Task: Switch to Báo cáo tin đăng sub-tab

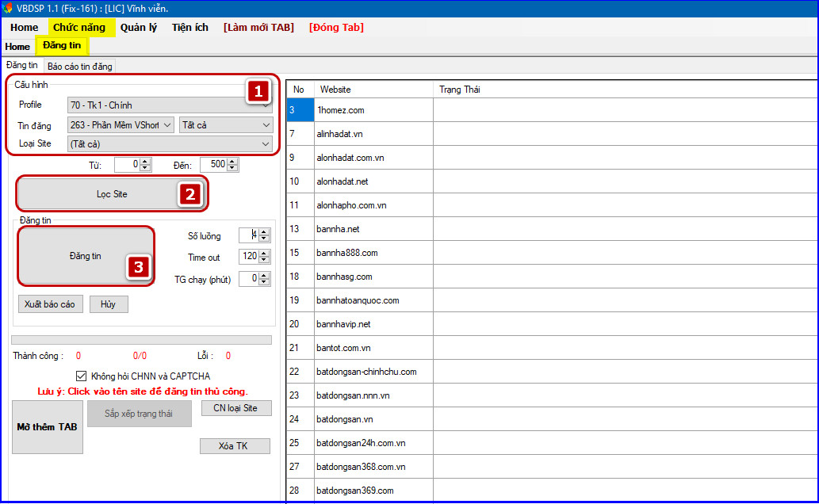Action: (80, 67)
